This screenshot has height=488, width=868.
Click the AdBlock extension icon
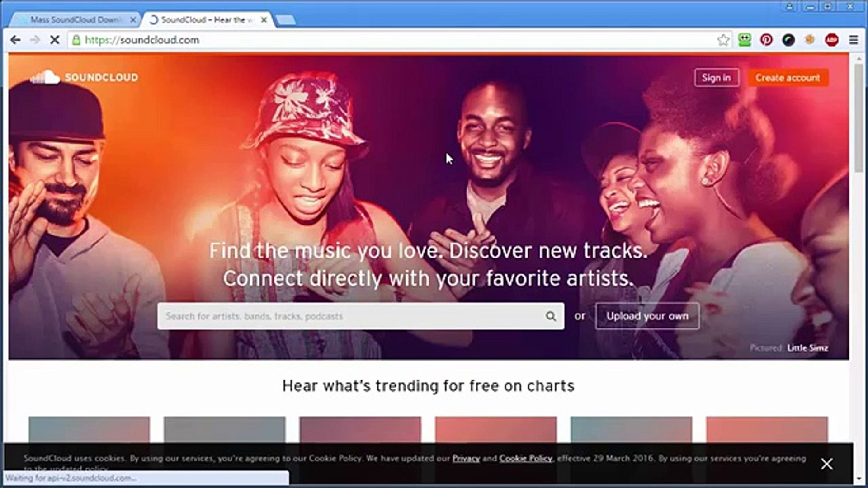[831, 40]
